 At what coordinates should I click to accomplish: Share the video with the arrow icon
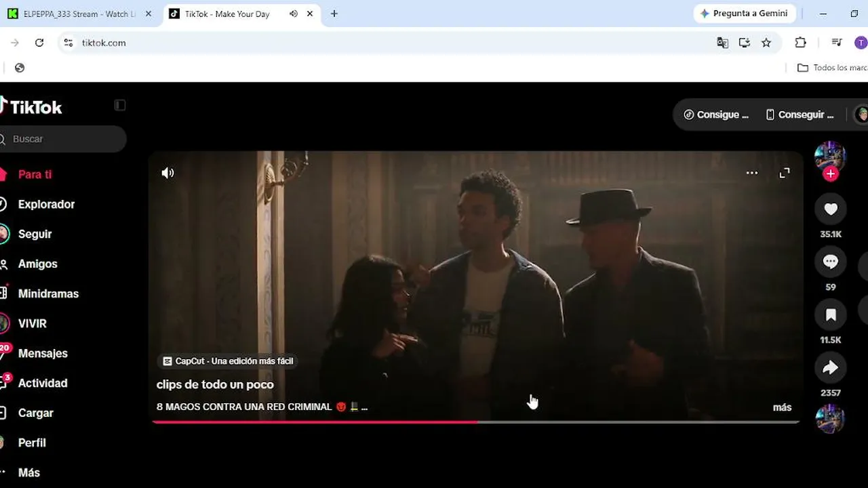(831, 368)
